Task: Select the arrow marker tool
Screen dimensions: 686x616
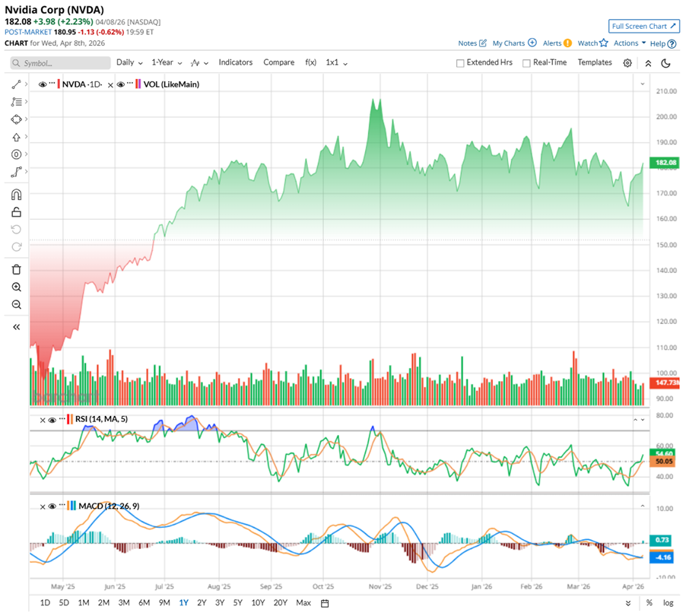Action: click(16, 137)
